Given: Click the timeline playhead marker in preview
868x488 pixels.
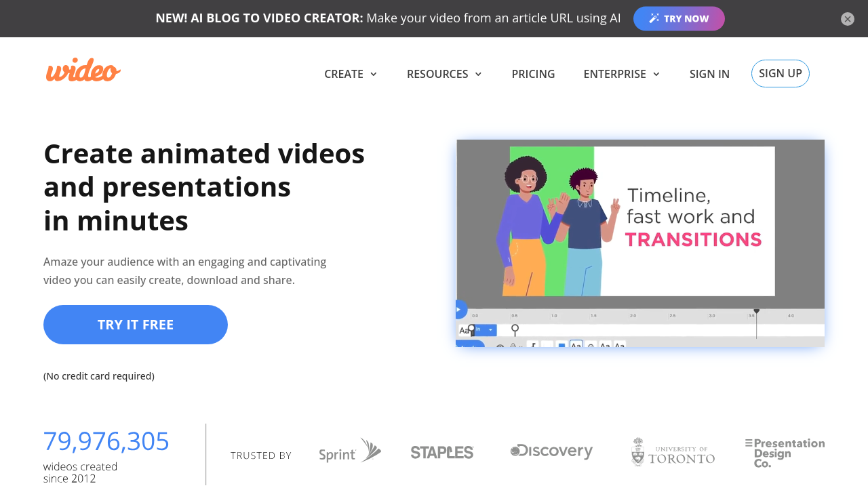Looking at the screenshot, I should tap(757, 312).
